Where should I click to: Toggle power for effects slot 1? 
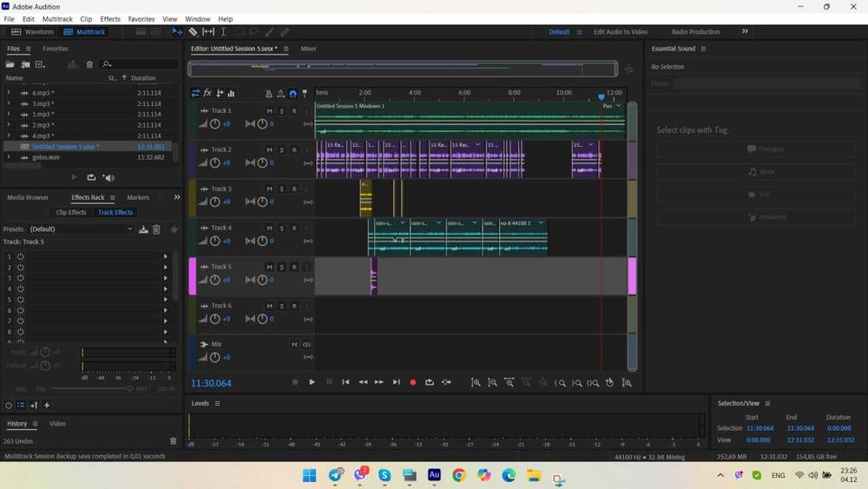[x=21, y=256]
